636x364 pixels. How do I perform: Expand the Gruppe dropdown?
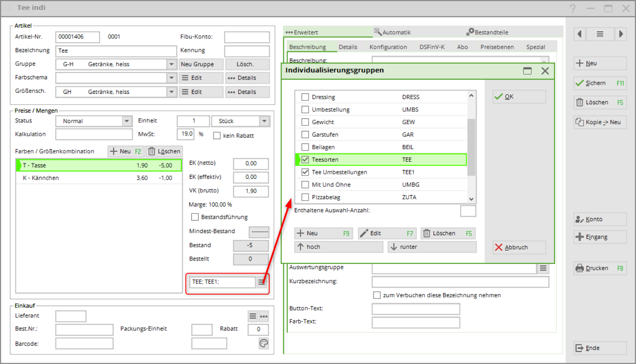171,64
